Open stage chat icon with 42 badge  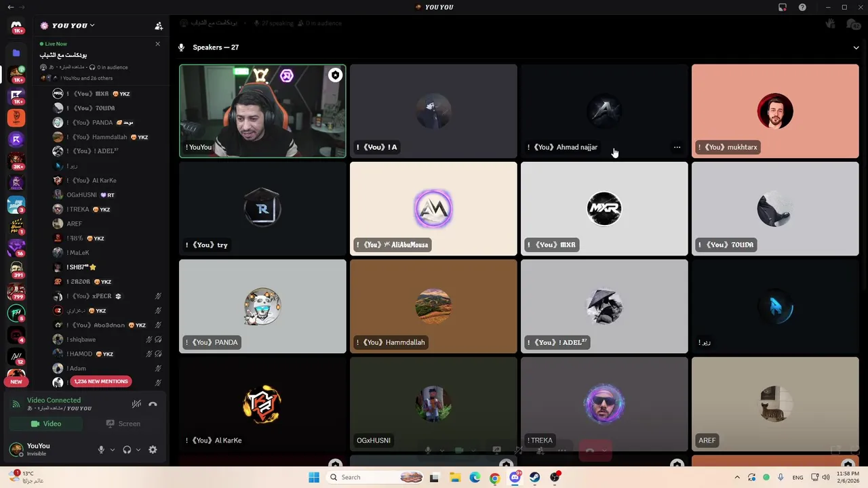(853, 24)
